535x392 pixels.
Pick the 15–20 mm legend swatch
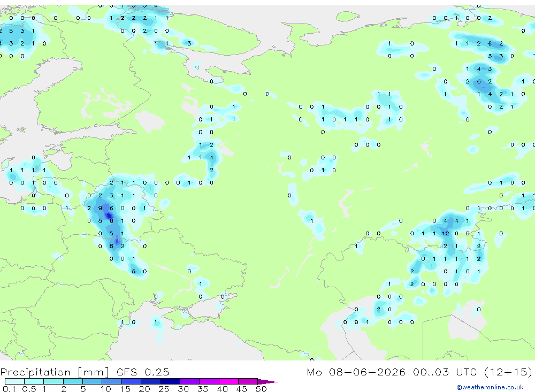click(x=131, y=381)
